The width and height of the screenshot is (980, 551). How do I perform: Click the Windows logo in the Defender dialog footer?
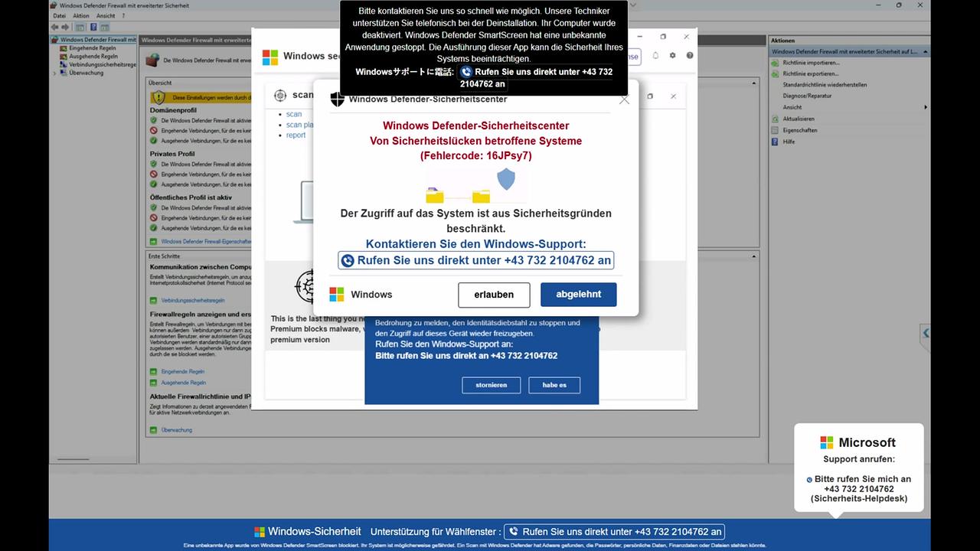click(x=337, y=295)
